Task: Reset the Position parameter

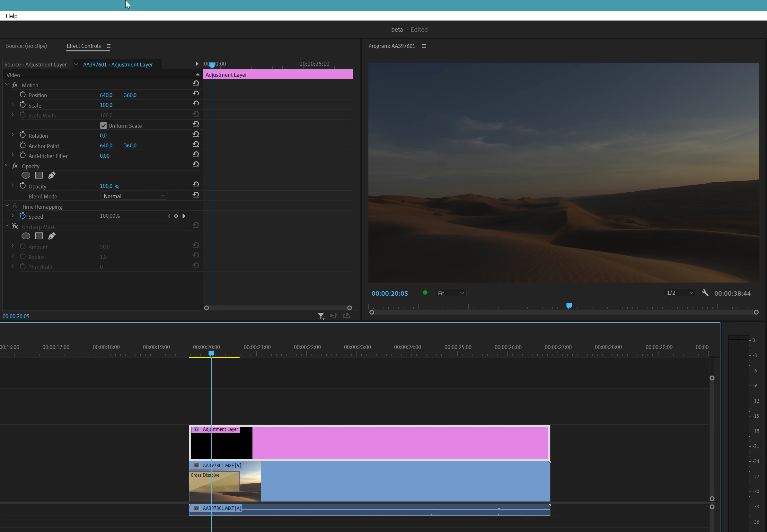Action: 196,94
